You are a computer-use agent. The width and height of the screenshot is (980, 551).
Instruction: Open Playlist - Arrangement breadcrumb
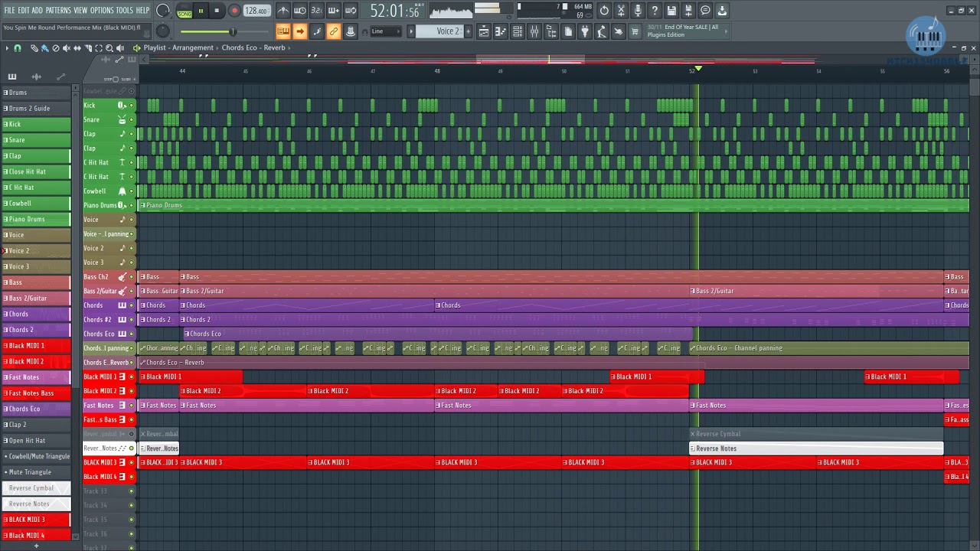178,47
